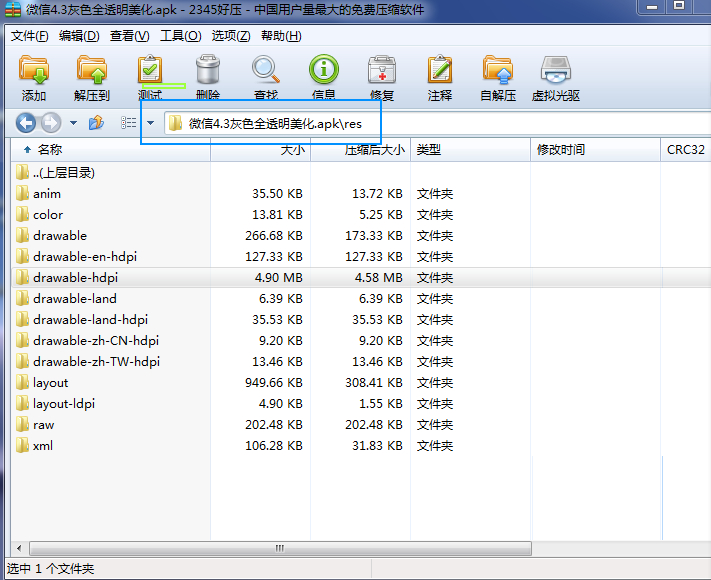Click the 信息 (Info) toolbar icon
This screenshot has height=580, width=711.
[x=324, y=69]
